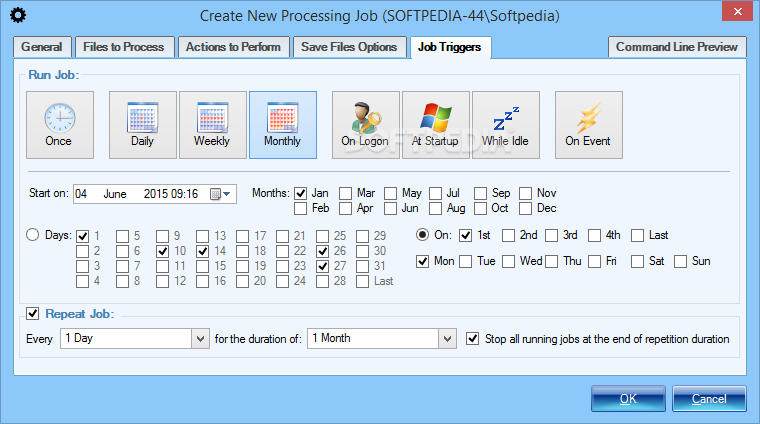Check the Oct month checkbox
Viewport: 760px width, 424px height.
click(x=480, y=208)
